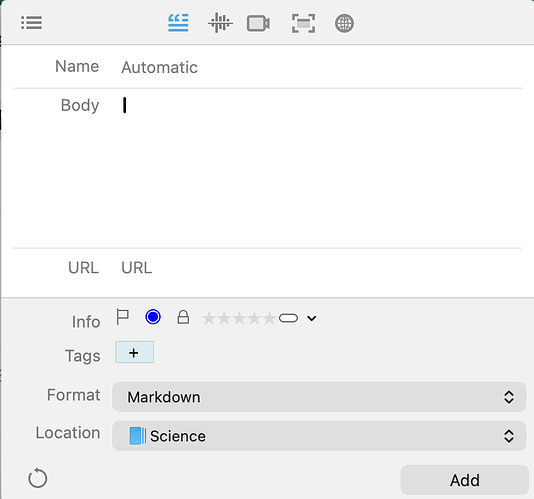Click inside the Body text area
This screenshot has height=499, width=534.
[x=320, y=169]
